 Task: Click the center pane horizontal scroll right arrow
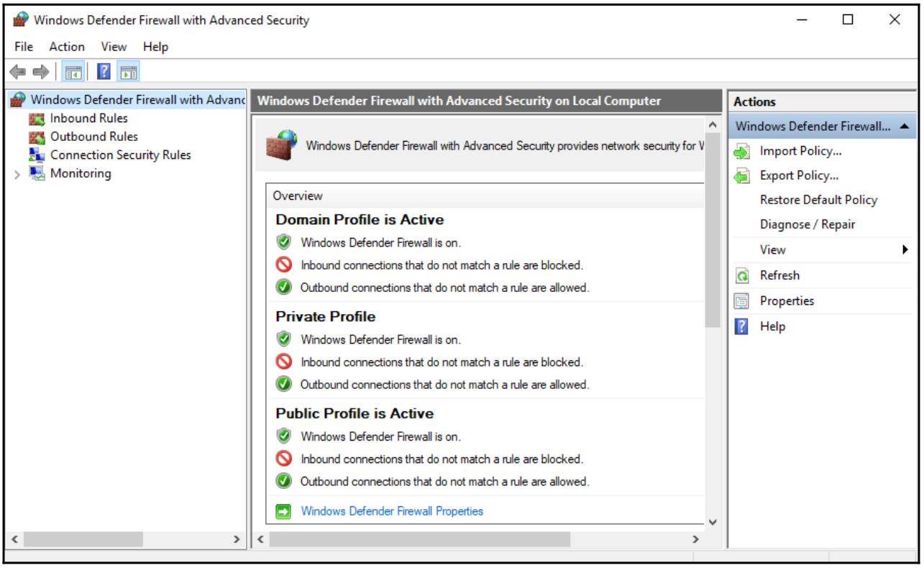695,539
